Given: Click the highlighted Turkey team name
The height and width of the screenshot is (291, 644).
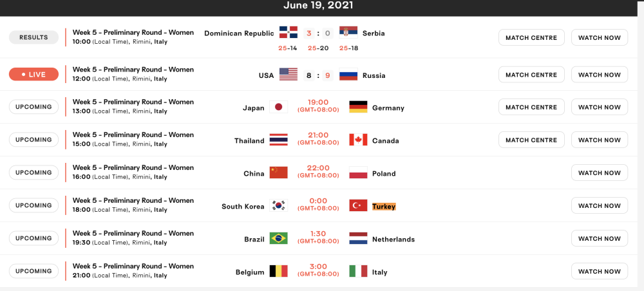Looking at the screenshot, I should (x=384, y=207).
